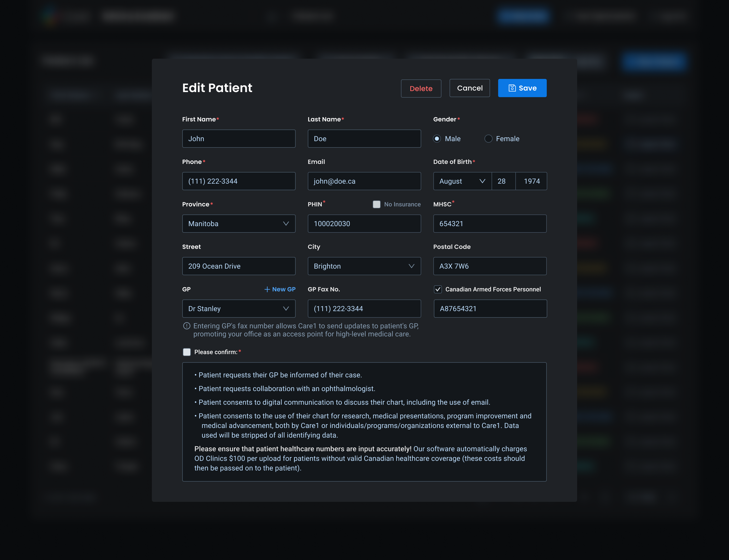Click the Save button with disk icon
Screen dimensions: 729x560
[522, 88]
